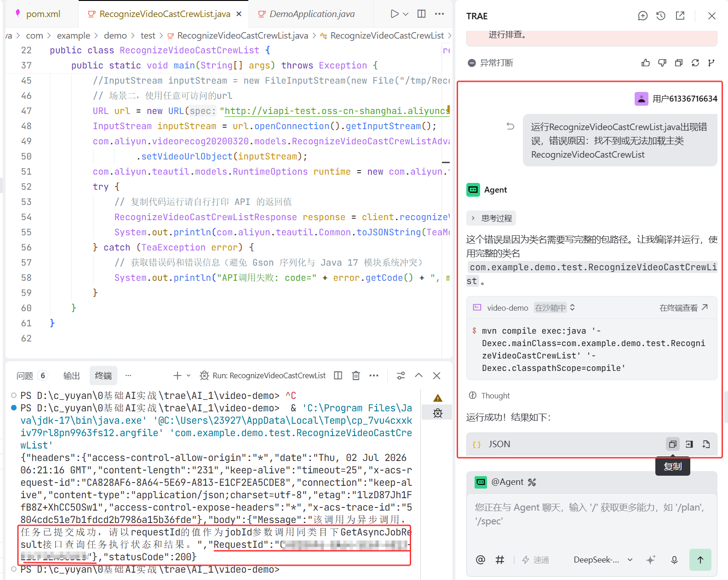728x580 pixels.
Task: Run the Java file with play icon
Action: [394, 14]
